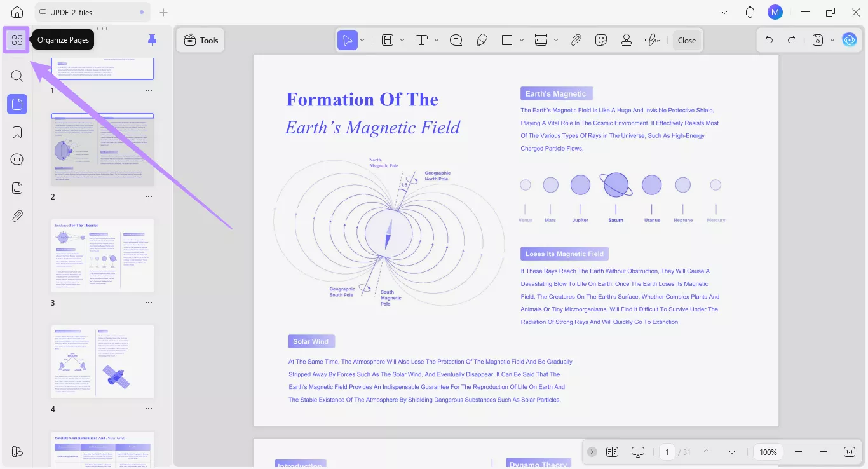Image resolution: width=868 pixels, height=469 pixels.
Task: Click the Tools button
Action: (x=200, y=39)
